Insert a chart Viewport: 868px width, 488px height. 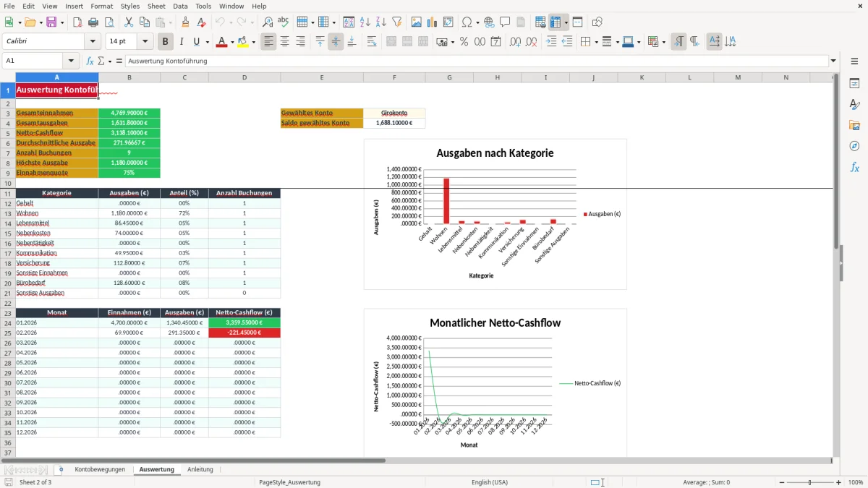pos(433,22)
